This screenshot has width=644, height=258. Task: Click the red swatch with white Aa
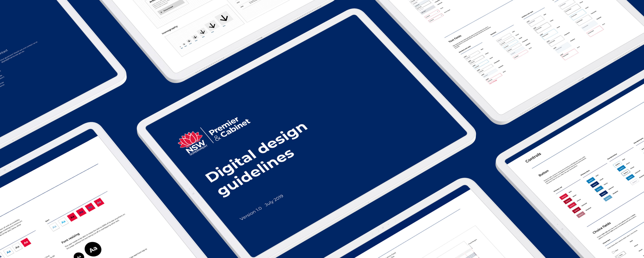(26, 243)
